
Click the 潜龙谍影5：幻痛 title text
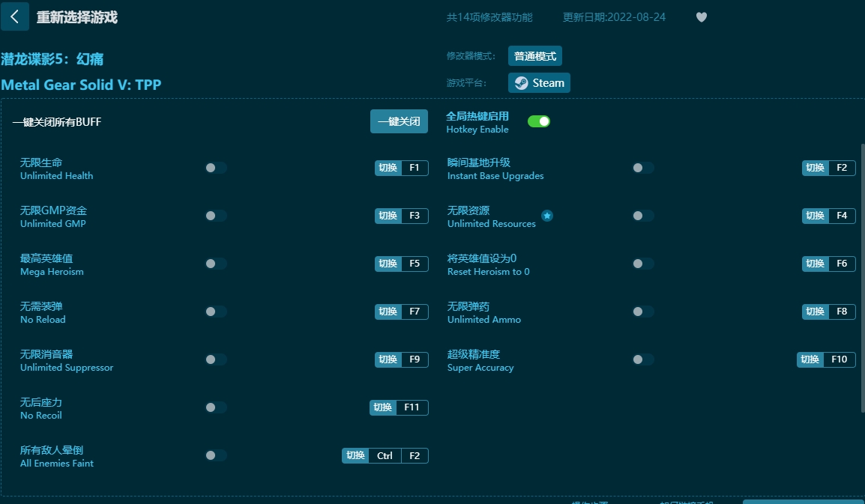[x=52, y=59]
